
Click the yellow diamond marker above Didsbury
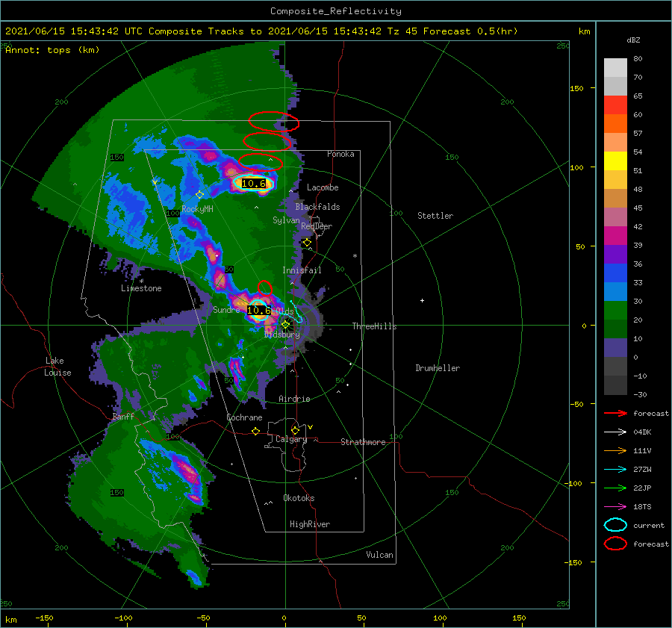coord(285,325)
